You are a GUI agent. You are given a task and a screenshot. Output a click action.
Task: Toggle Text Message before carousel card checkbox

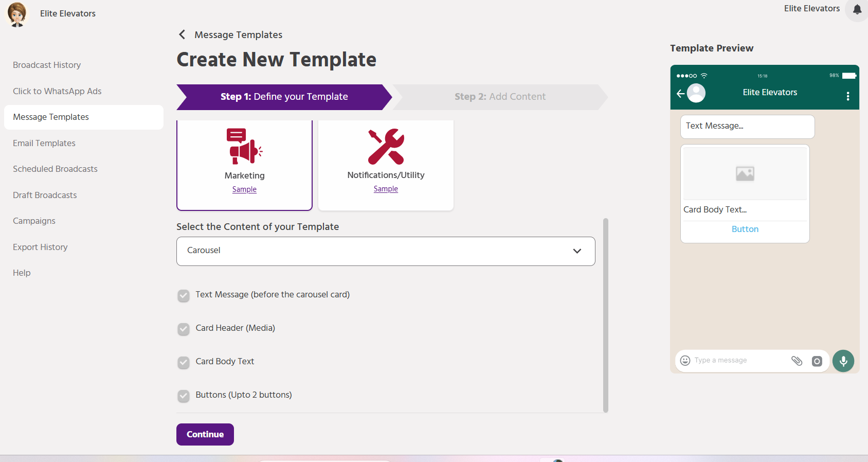tap(184, 295)
